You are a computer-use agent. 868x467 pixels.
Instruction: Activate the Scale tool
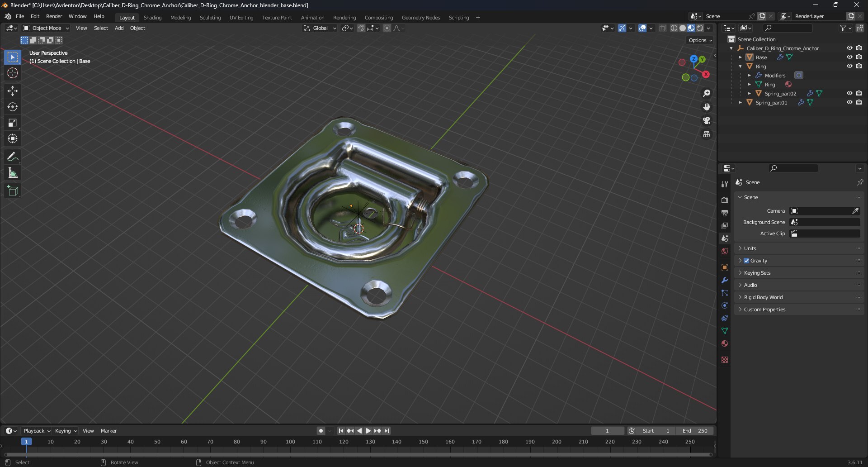pyautogui.click(x=13, y=123)
